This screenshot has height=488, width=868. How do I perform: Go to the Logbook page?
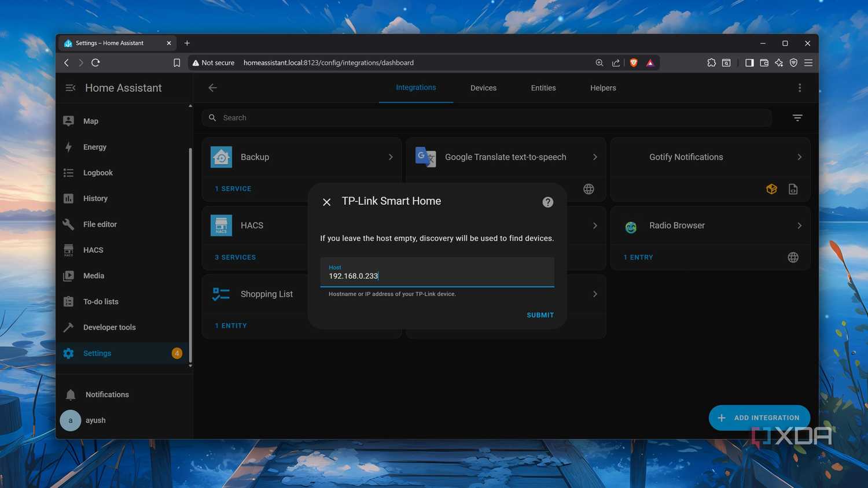(x=124, y=173)
